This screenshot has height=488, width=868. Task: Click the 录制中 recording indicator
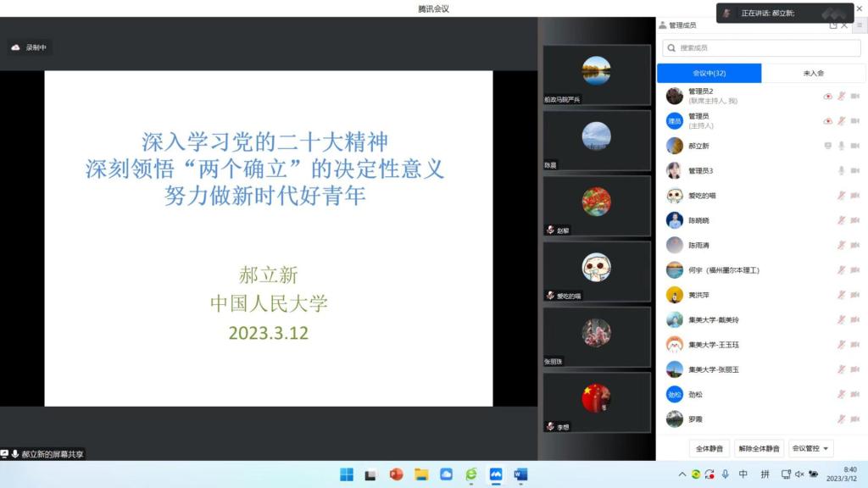31,47
